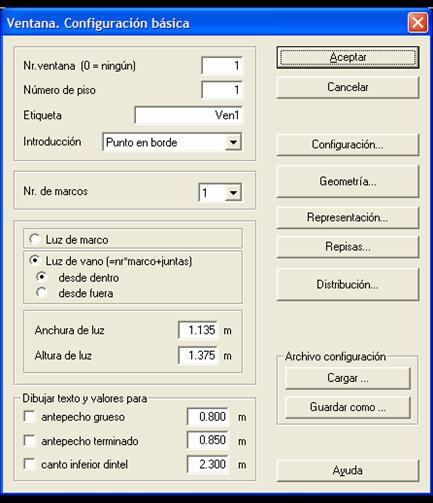433x503 pixels.
Task: Expand the Nr. de marcos dropdown
Action: [233, 193]
